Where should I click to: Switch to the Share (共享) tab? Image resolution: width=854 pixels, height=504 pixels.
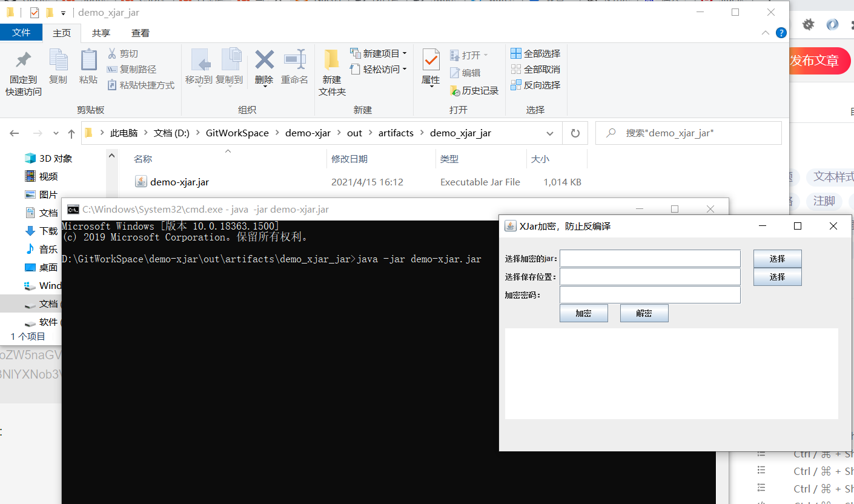[x=101, y=33]
